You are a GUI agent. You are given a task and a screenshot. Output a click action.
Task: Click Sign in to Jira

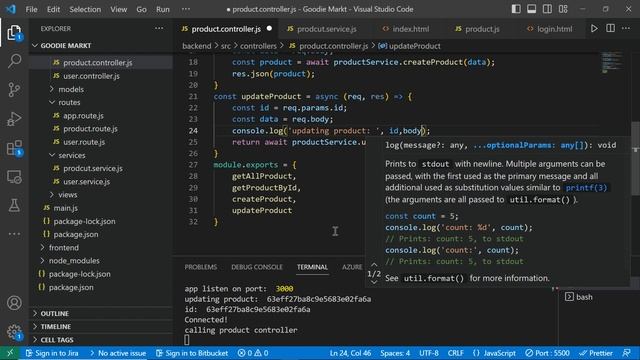(52, 353)
